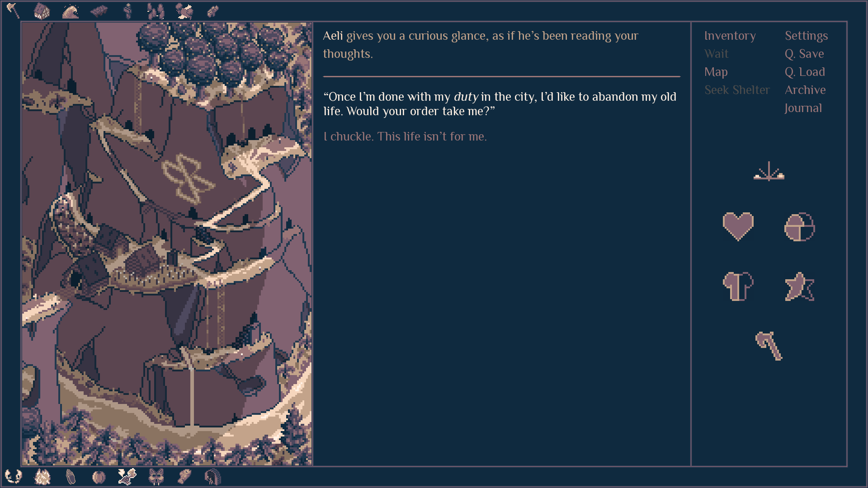Viewport: 868px width, 488px height.
Task: Select the Q. Save option
Action: click(x=805, y=53)
